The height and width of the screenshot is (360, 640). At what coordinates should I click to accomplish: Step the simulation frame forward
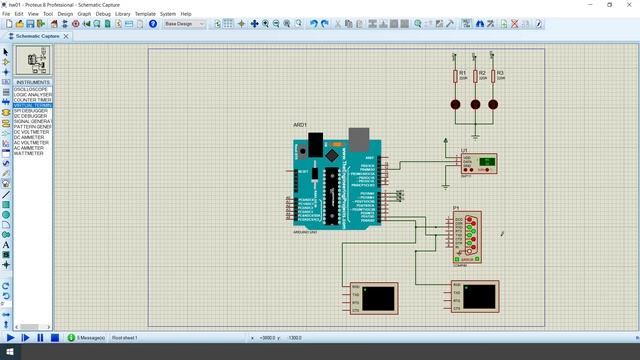[x=25, y=338]
